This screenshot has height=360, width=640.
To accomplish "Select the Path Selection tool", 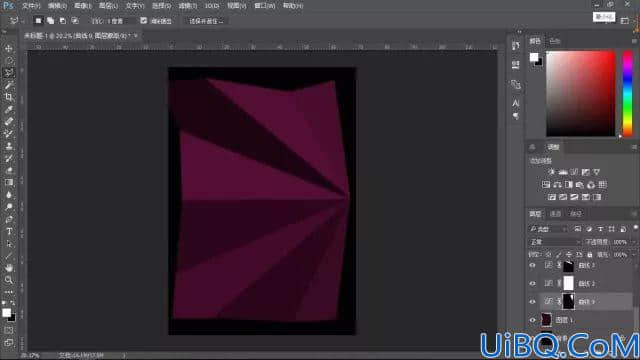I will (x=9, y=244).
